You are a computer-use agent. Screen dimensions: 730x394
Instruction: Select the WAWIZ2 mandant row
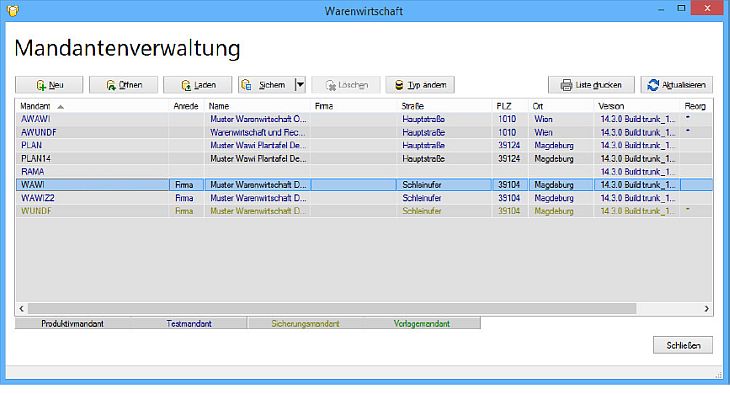(x=364, y=198)
